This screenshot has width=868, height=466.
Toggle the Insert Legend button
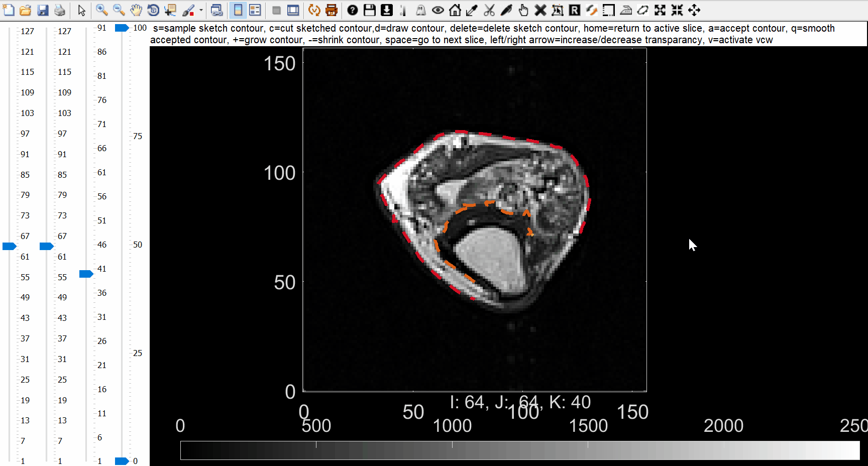click(255, 10)
